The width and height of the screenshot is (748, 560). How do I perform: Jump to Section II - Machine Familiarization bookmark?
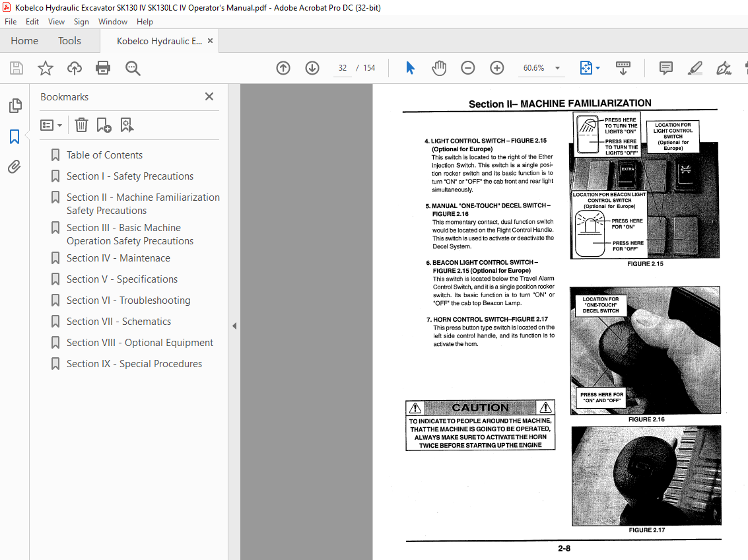[x=143, y=203]
